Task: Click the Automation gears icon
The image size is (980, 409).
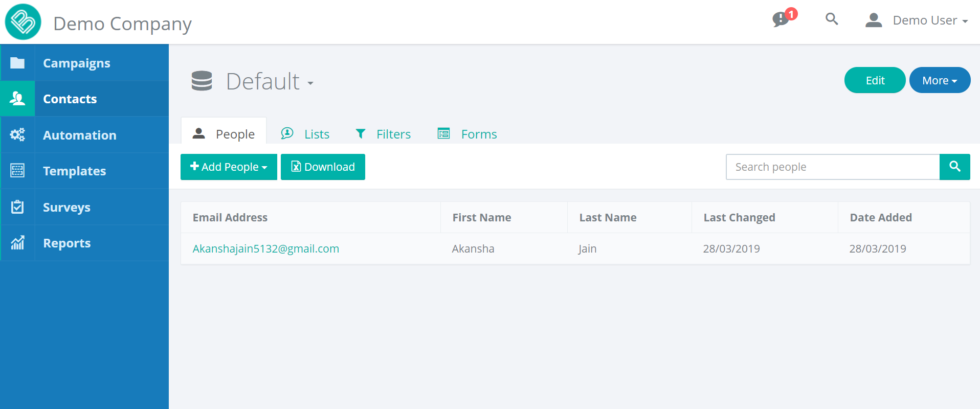Action: click(x=17, y=135)
